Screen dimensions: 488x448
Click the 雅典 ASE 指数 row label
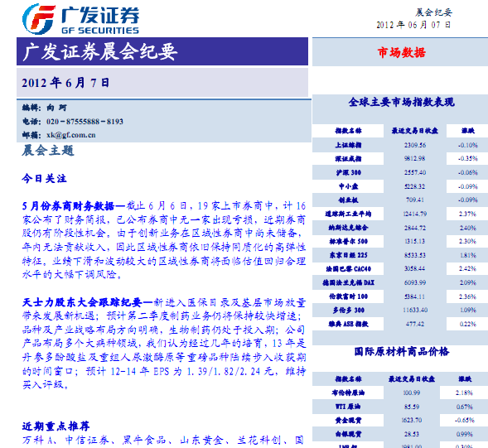pos(348,324)
